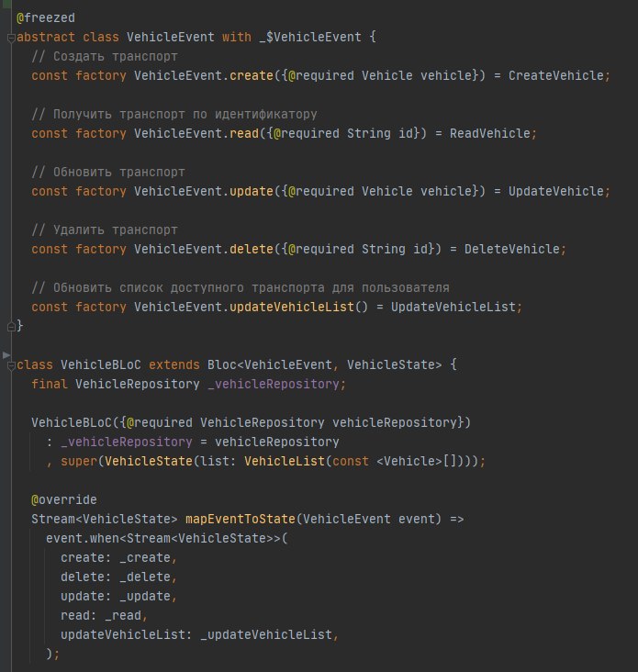Click the _update handler reference
Screen dimensions: 638x672
(145, 597)
